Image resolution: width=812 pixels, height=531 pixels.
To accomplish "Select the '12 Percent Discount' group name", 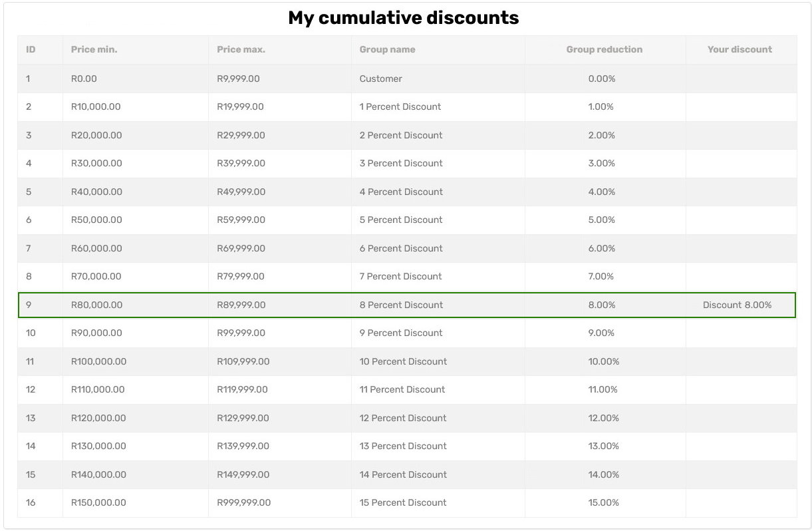I will [x=403, y=418].
